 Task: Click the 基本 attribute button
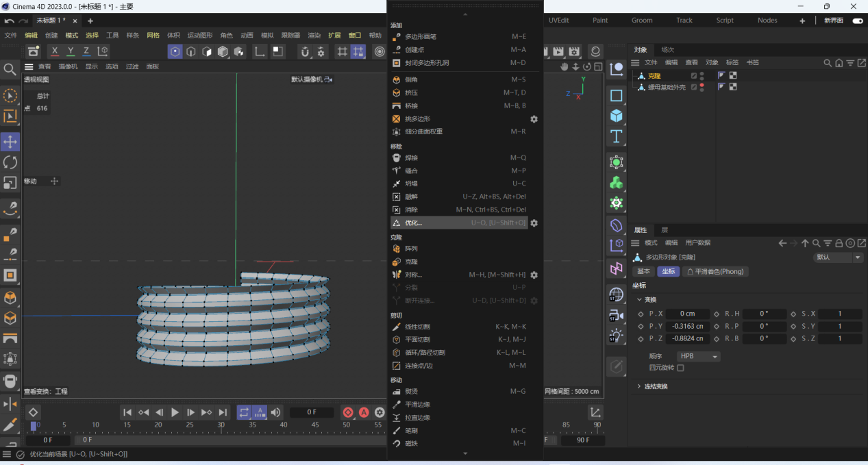click(x=643, y=271)
